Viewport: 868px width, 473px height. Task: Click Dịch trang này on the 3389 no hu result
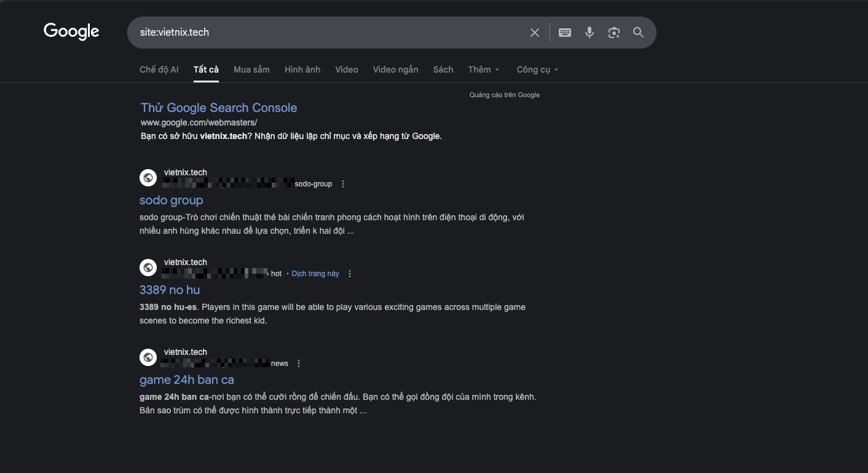click(315, 273)
